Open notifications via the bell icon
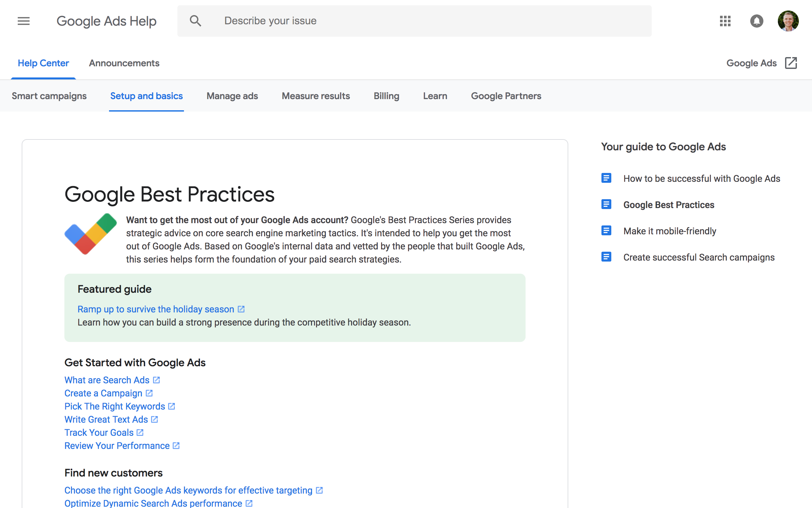Image resolution: width=812 pixels, height=508 pixels. (757, 21)
